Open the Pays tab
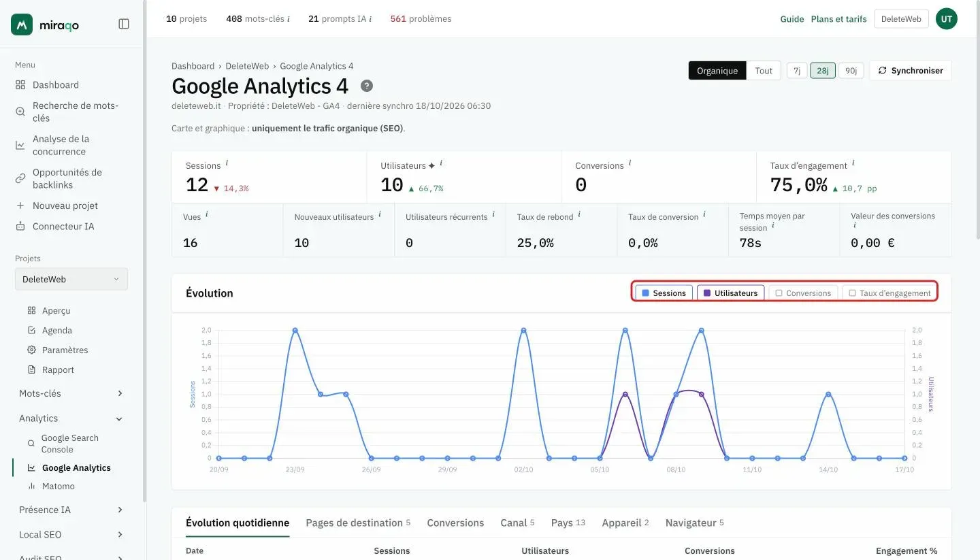980x560 pixels. (568, 523)
